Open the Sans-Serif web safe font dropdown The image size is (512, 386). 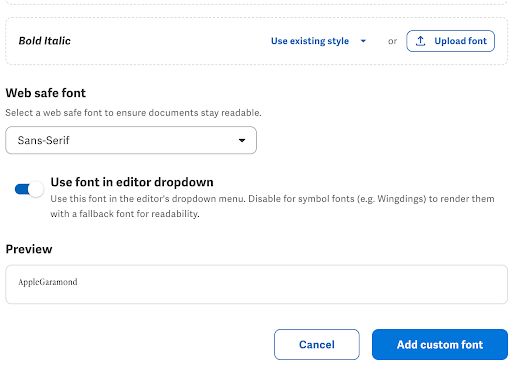(x=131, y=140)
